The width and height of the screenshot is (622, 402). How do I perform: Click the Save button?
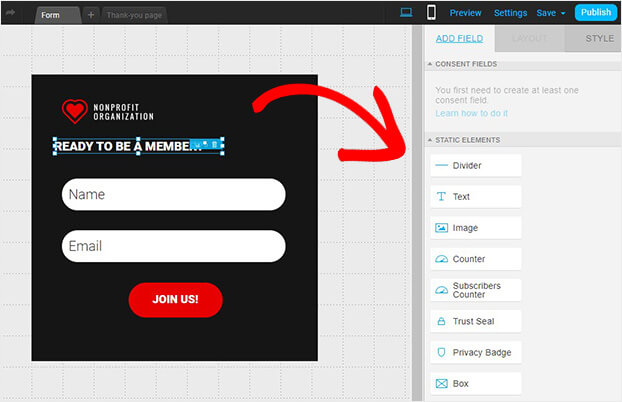point(546,13)
